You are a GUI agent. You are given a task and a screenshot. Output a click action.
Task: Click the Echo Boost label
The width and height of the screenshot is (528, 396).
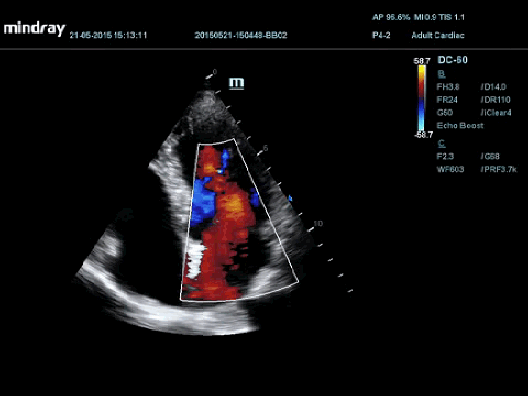point(460,126)
